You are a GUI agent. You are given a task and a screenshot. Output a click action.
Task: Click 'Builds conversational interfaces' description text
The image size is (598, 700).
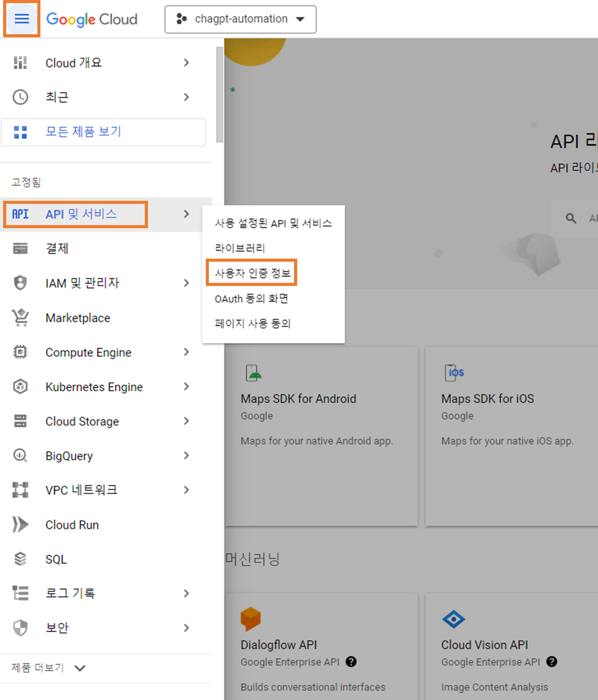[x=313, y=687]
